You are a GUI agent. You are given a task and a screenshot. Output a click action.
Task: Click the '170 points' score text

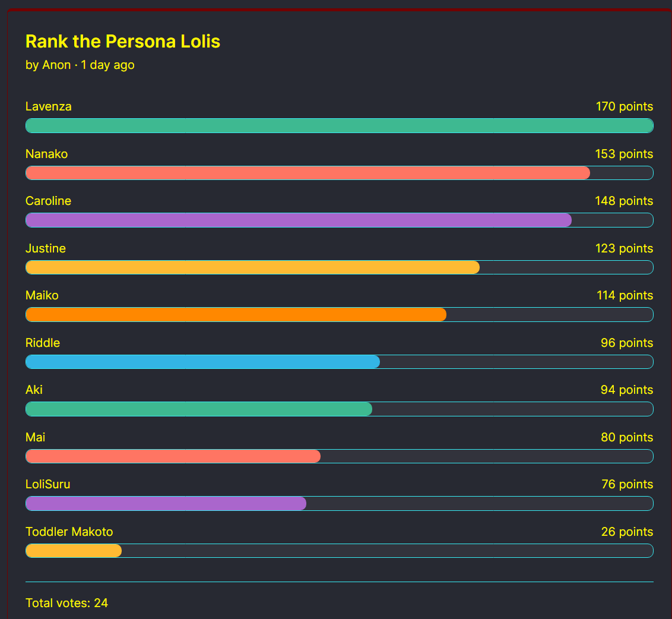click(624, 107)
